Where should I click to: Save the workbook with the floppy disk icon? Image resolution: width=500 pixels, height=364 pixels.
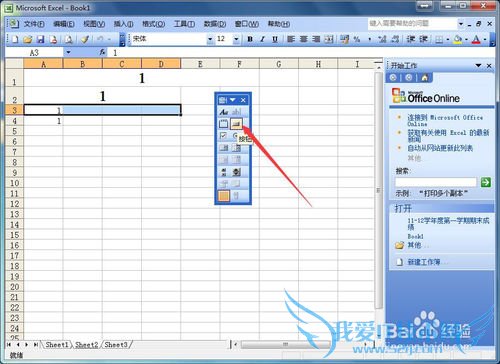pyautogui.click(x=40, y=39)
